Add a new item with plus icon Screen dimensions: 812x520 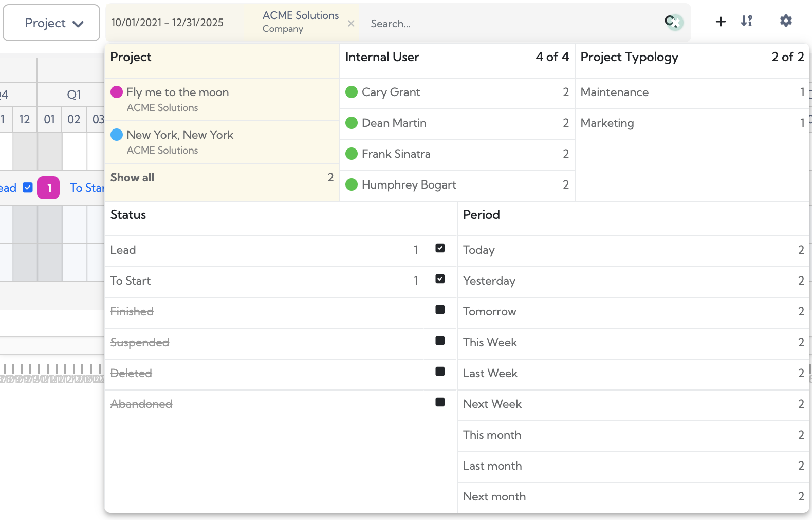(x=721, y=21)
